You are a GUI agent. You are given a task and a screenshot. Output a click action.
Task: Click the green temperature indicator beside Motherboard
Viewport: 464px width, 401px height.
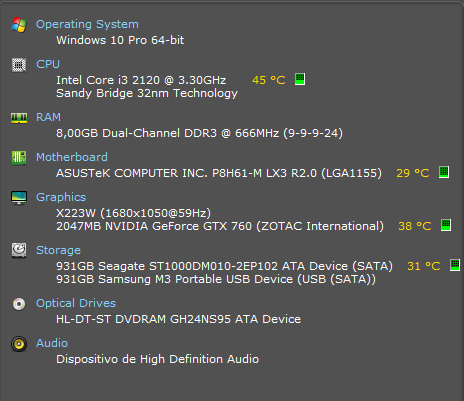click(444, 172)
